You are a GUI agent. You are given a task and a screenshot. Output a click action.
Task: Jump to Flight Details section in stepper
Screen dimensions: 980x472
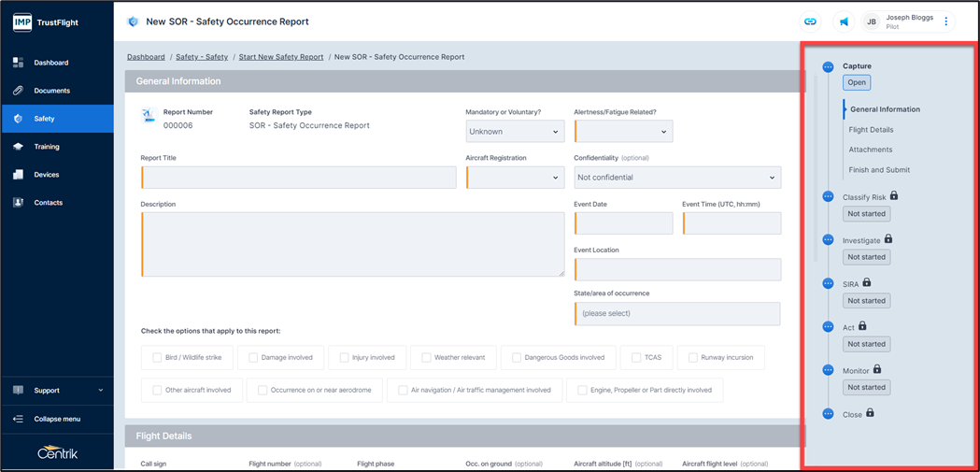(871, 130)
